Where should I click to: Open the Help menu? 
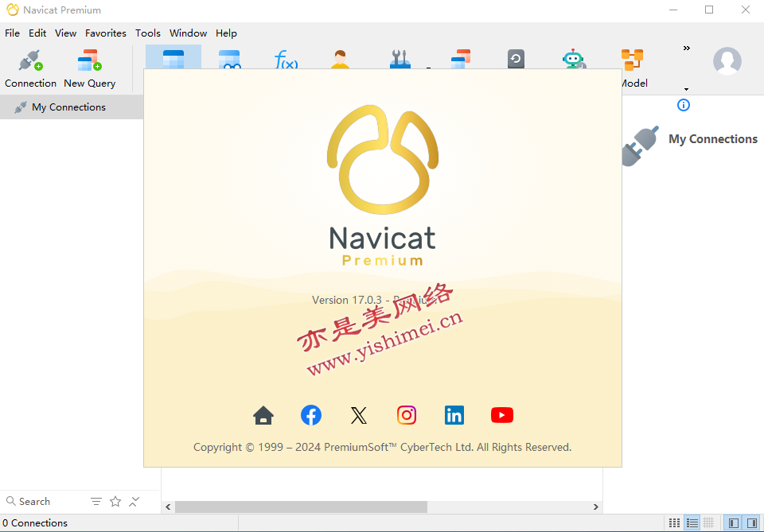pyautogui.click(x=227, y=33)
